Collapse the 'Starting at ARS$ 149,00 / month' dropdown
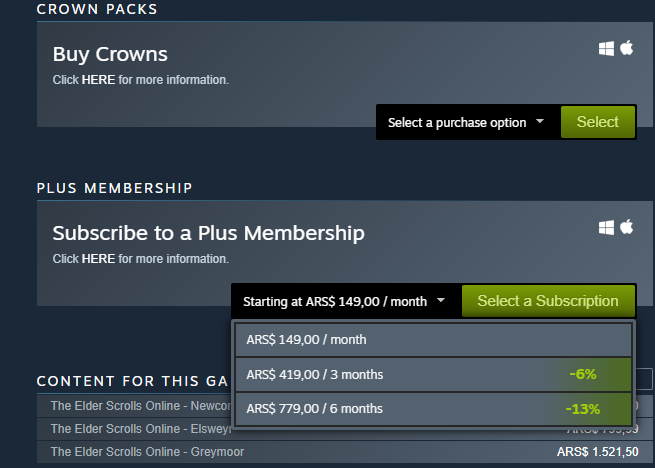655x468 pixels. click(x=345, y=301)
